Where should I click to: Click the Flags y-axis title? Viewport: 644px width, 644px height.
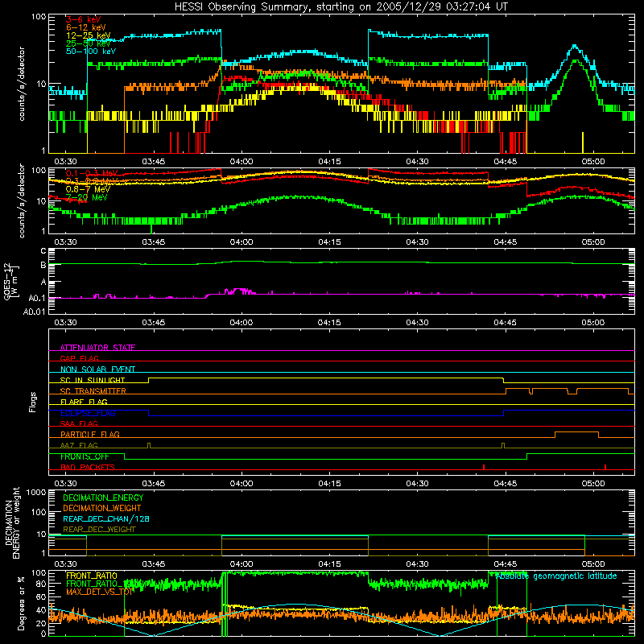coord(33,402)
